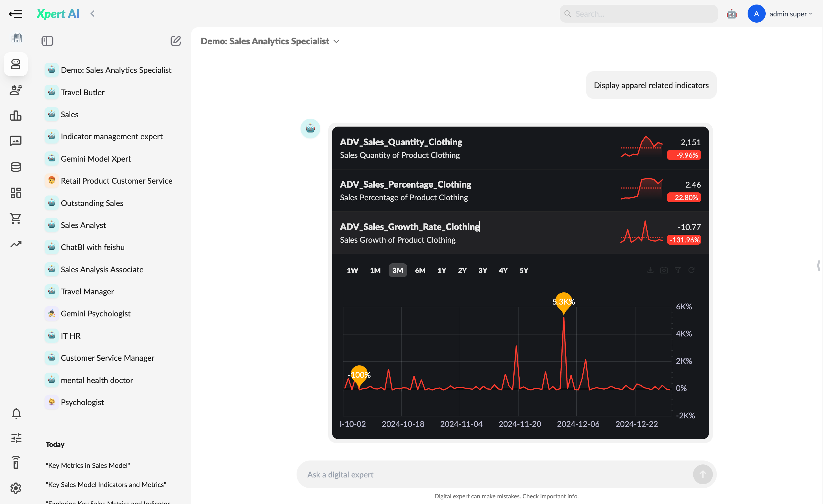The height and width of the screenshot is (504, 823).
Task: Open the download icon on the chart toolbar
Action: [650, 270]
